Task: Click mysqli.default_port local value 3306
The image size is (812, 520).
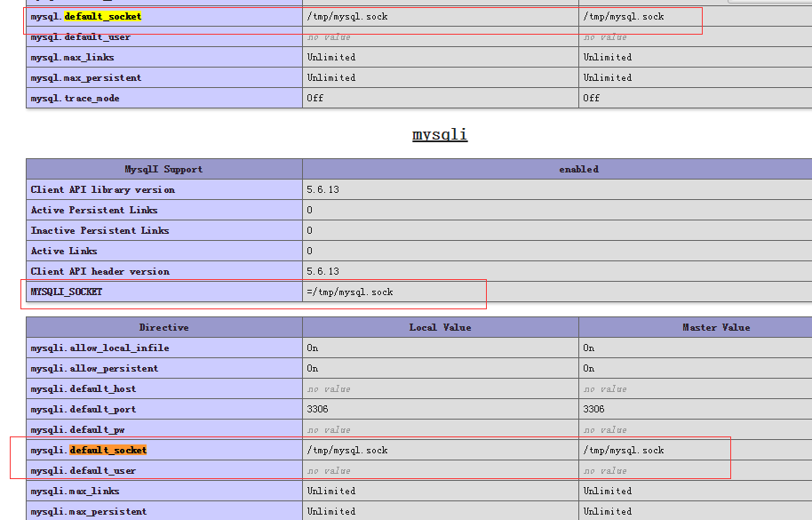Action: [x=317, y=409]
